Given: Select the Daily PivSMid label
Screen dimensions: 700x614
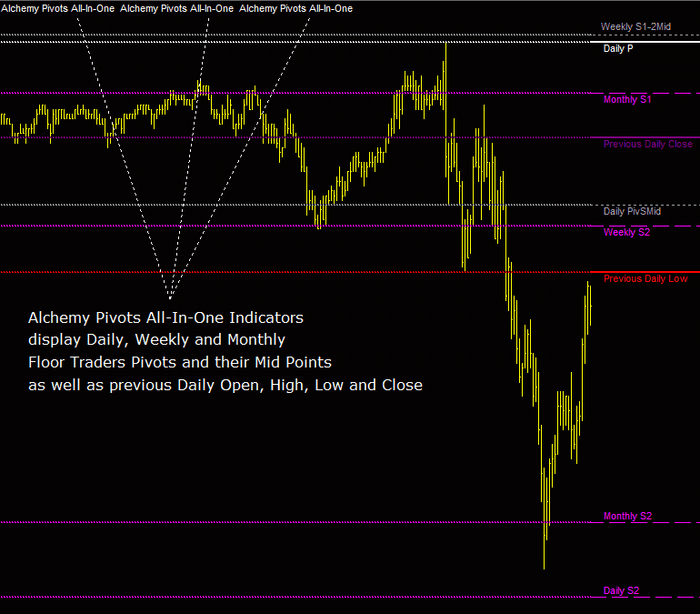Looking at the screenshot, I should click(632, 211).
